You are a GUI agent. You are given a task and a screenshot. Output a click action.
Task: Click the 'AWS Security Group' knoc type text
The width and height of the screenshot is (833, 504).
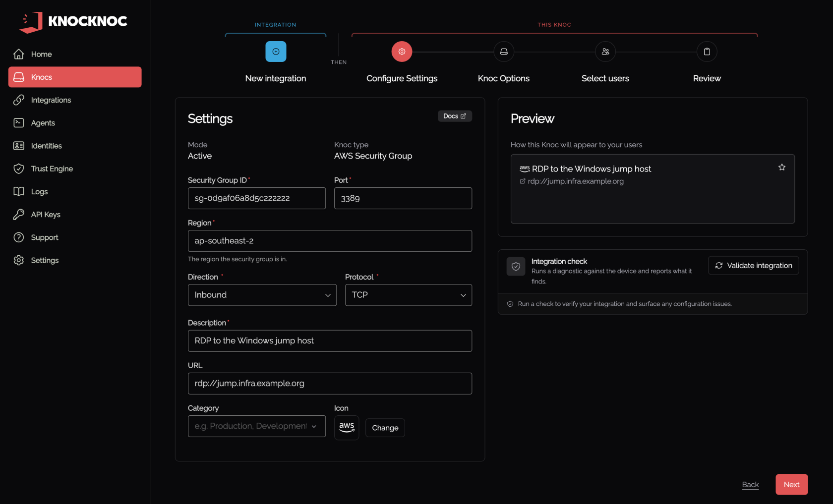pos(373,156)
